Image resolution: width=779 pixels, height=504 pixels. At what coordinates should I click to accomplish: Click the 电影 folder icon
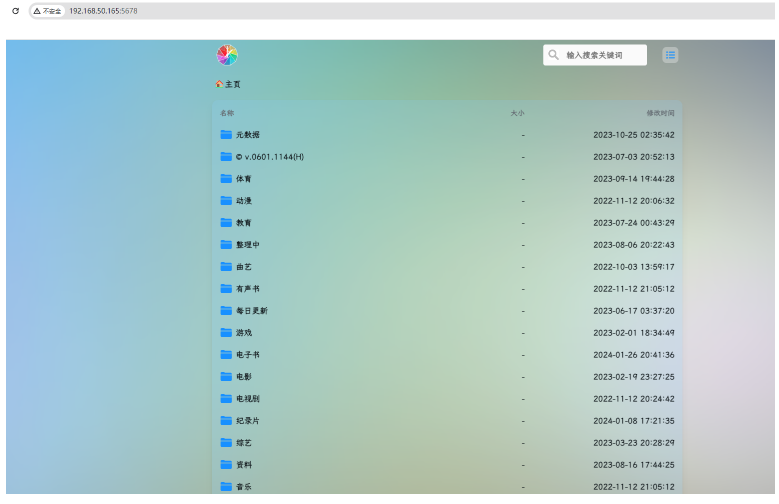click(x=226, y=377)
